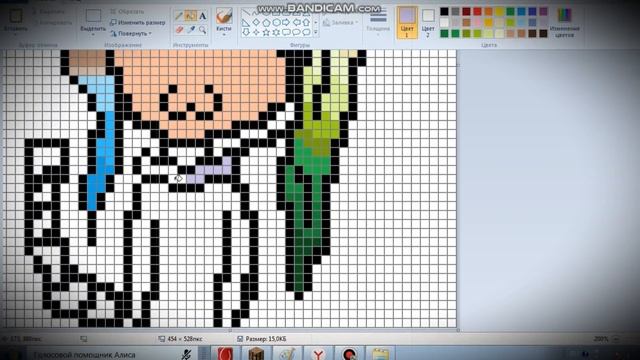
Task: Choose the six-point star shape
Action: point(276,32)
